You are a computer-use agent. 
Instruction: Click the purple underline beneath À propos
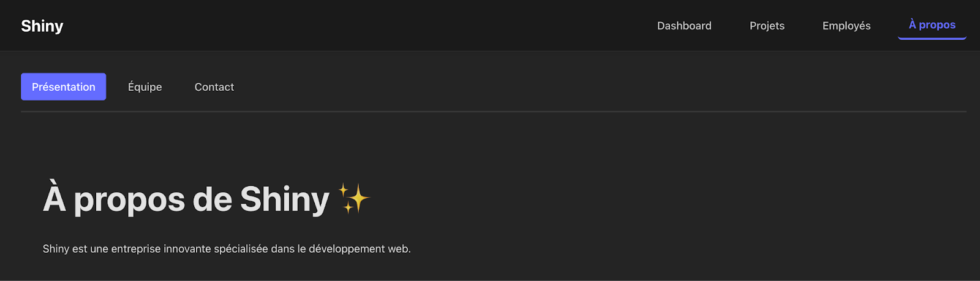[x=932, y=39]
